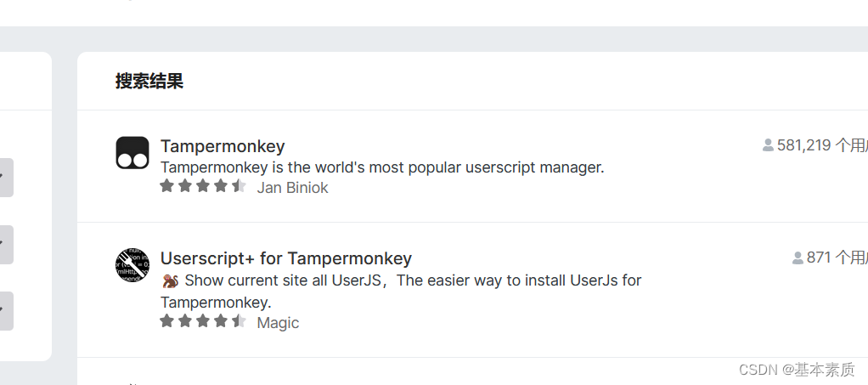Click the Userscript+ star rating

tap(203, 321)
